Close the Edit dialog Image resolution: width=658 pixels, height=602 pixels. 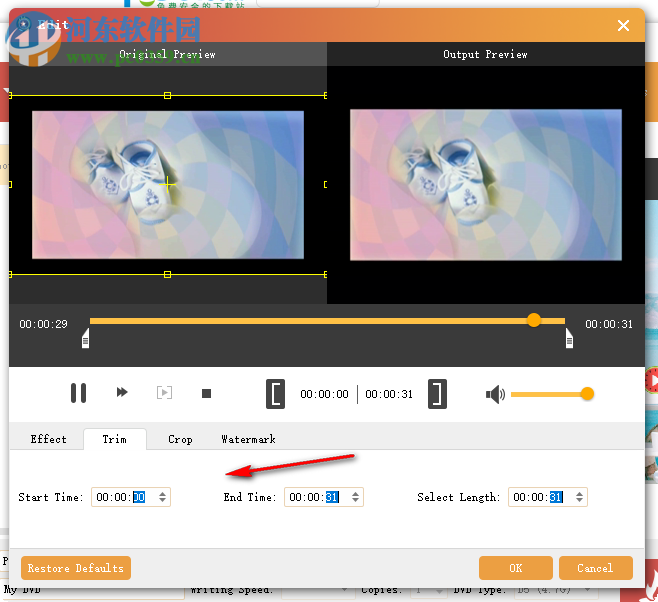(x=623, y=26)
